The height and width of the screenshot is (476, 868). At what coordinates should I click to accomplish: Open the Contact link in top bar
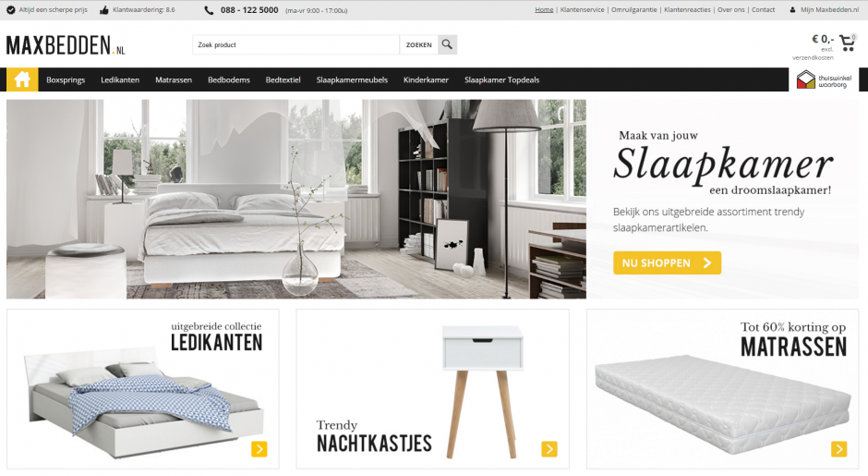pos(763,10)
